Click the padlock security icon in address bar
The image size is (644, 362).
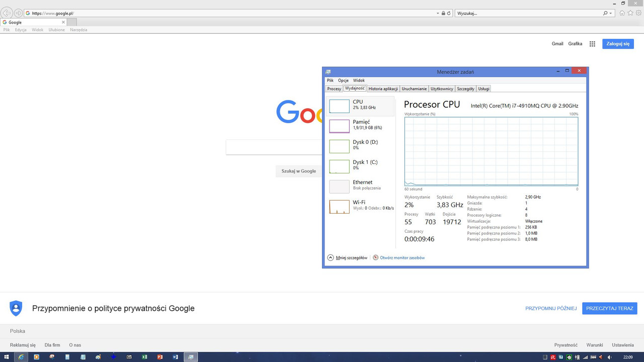pos(443,13)
